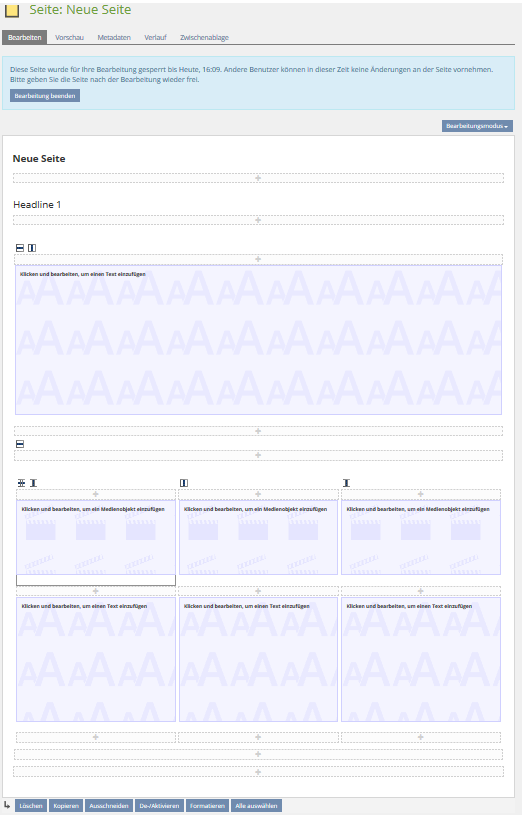Click the cell icon above the right media placeholder

pyautogui.click(x=346, y=483)
